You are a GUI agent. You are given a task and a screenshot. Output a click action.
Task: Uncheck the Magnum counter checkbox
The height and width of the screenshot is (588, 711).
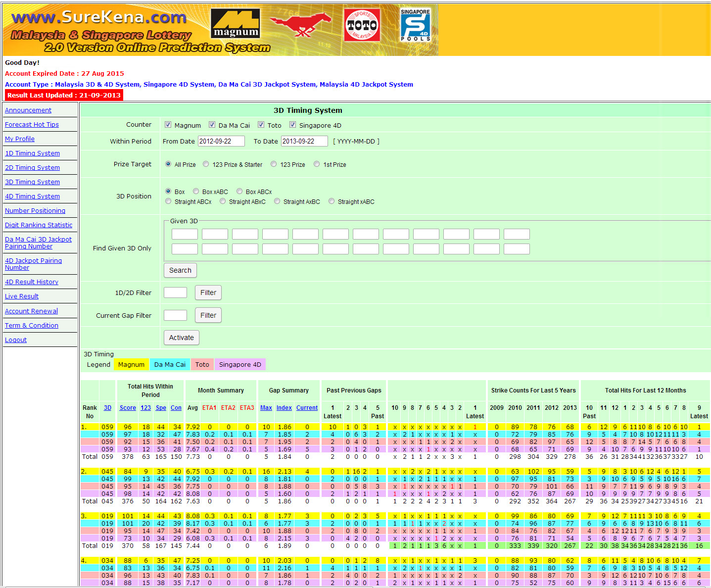point(168,125)
